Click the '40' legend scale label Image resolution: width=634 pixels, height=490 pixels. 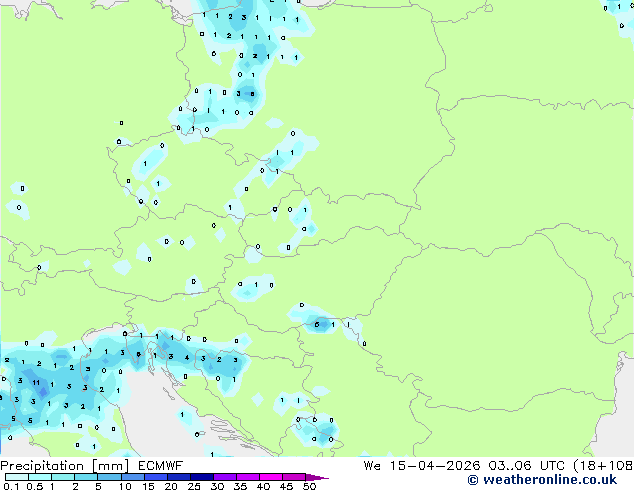point(263,486)
